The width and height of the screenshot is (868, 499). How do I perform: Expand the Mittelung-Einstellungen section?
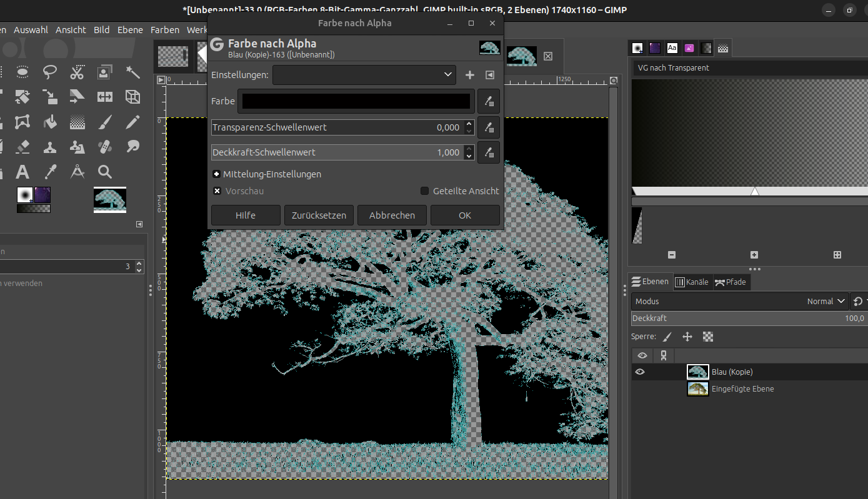[216, 174]
